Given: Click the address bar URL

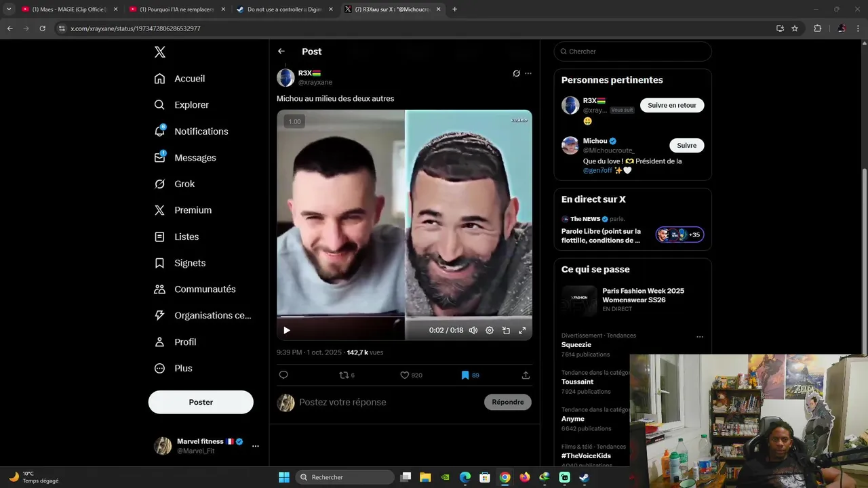Looking at the screenshot, I should (x=136, y=28).
